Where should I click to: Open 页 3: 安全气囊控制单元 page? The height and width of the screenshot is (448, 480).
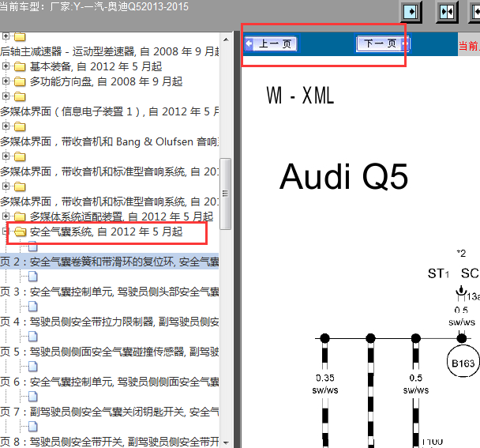(x=109, y=292)
